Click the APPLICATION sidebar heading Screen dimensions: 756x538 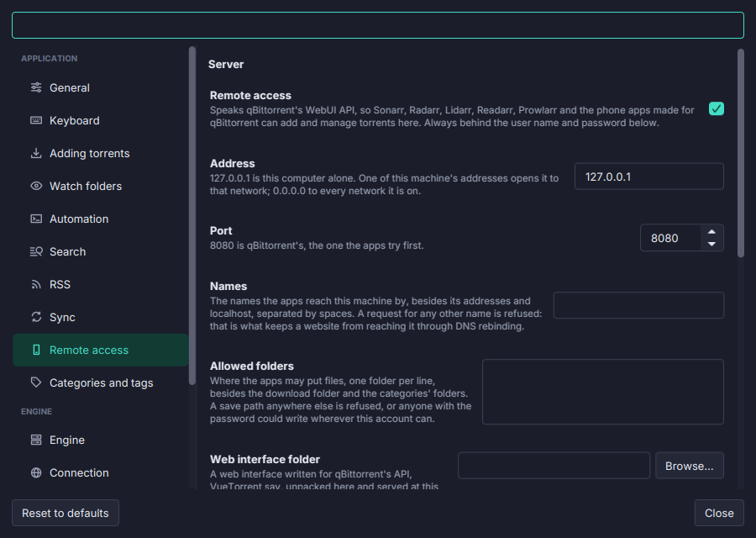50,58
